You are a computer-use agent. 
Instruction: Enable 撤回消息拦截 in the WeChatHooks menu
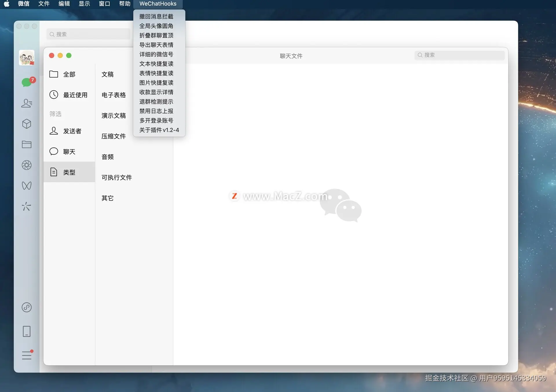(156, 17)
